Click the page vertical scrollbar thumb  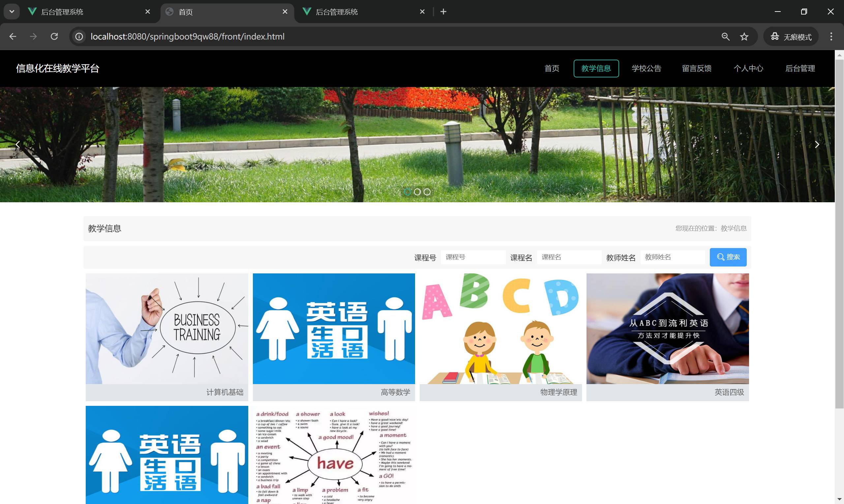(839, 233)
